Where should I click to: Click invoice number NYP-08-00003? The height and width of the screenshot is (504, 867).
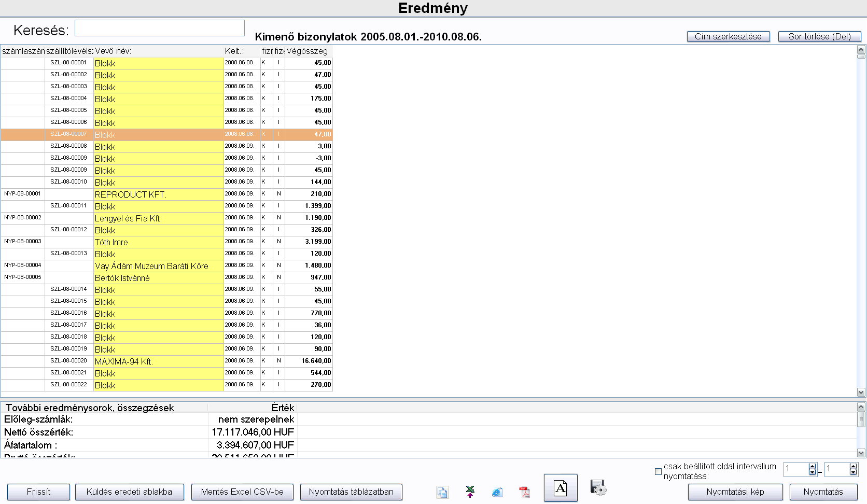coord(22,242)
